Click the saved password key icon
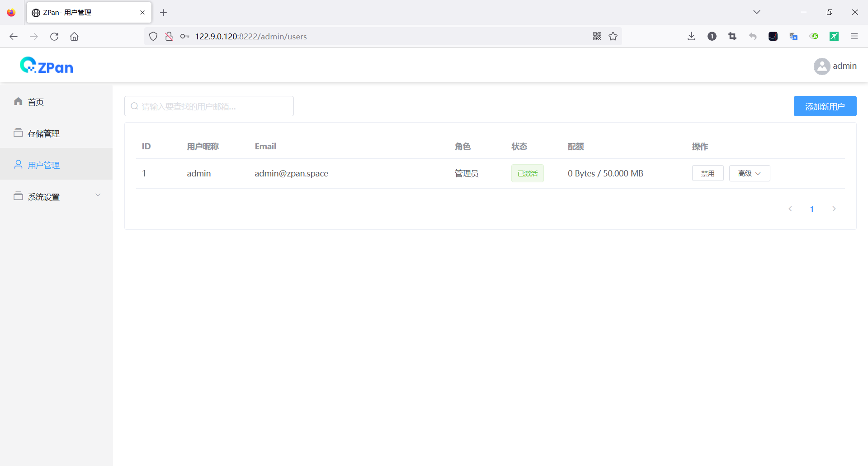 point(184,37)
